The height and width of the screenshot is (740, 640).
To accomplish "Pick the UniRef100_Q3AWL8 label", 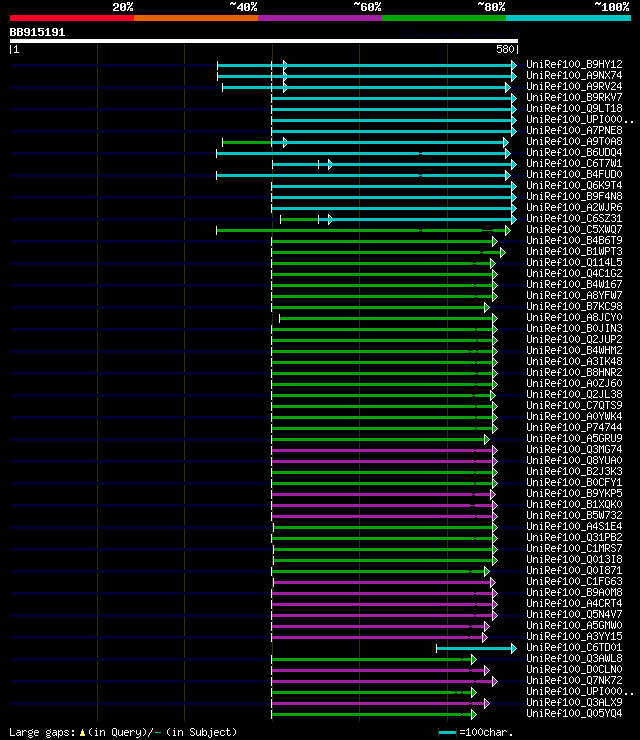I will point(574,658).
